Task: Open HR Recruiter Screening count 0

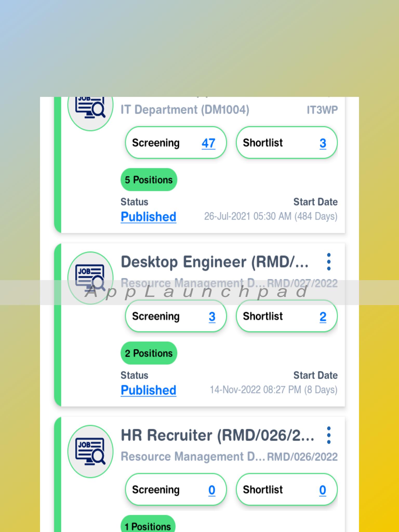Action: point(212,490)
